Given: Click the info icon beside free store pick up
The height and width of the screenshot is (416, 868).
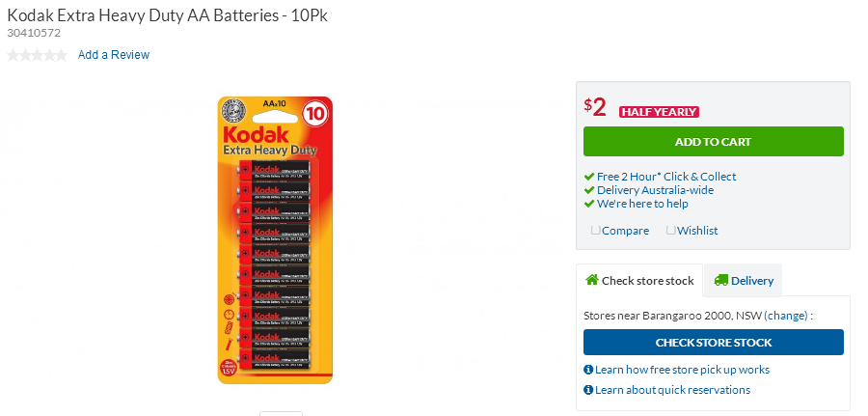Looking at the screenshot, I should (x=588, y=370).
